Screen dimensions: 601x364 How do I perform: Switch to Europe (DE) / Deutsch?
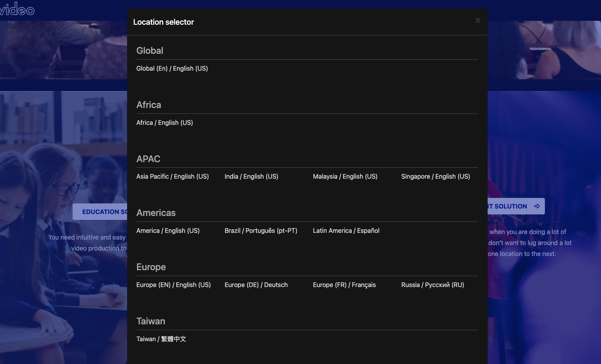click(x=256, y=285)
